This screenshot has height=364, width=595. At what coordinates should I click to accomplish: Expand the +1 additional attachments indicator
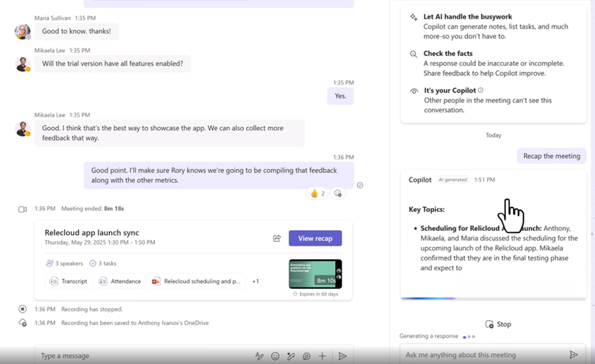(256, 281)
